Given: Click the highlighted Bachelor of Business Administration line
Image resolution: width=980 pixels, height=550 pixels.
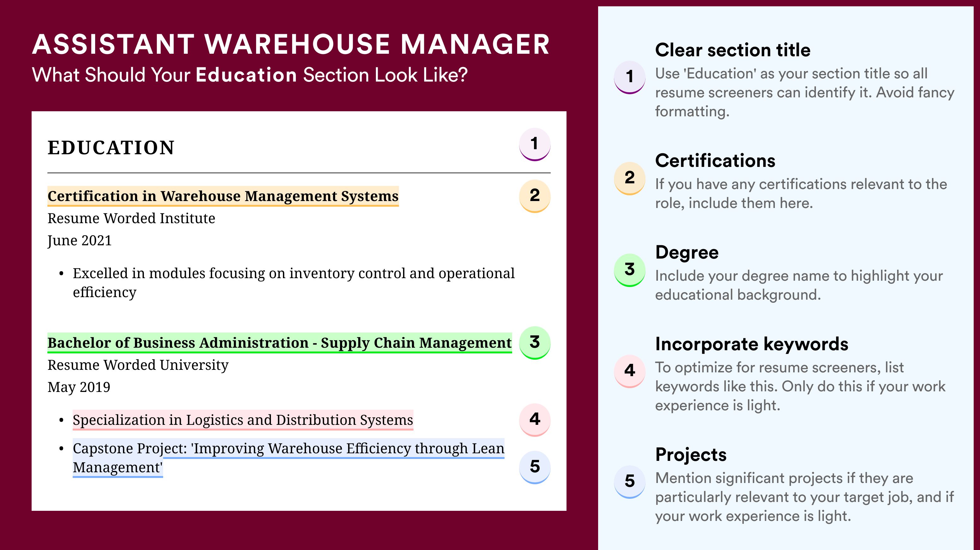Looking at the screenshot, I should point(280,343).
